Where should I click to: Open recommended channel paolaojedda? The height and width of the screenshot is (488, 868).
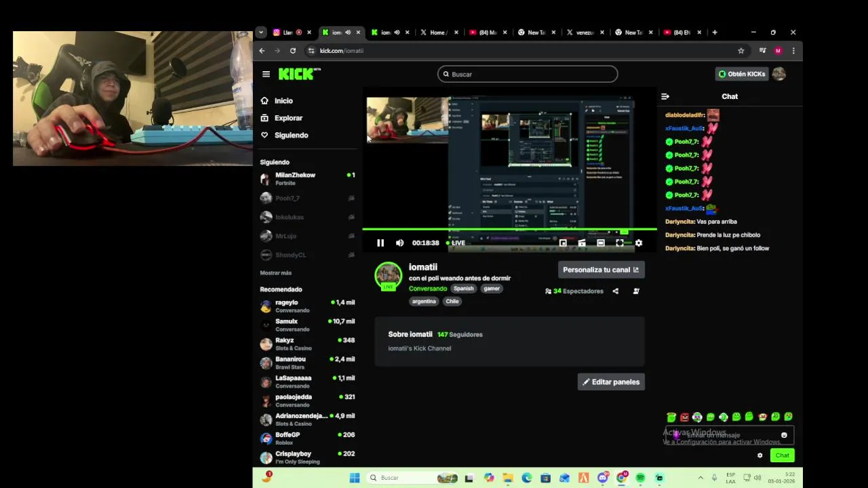pos(308,401)
